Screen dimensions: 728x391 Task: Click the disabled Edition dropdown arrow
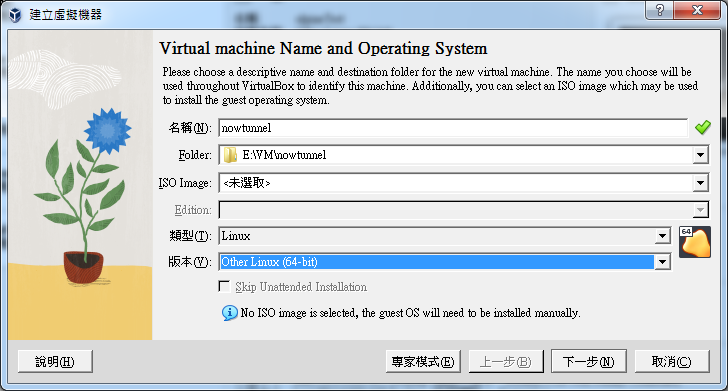pyautogui.click(x=700, y=210)
